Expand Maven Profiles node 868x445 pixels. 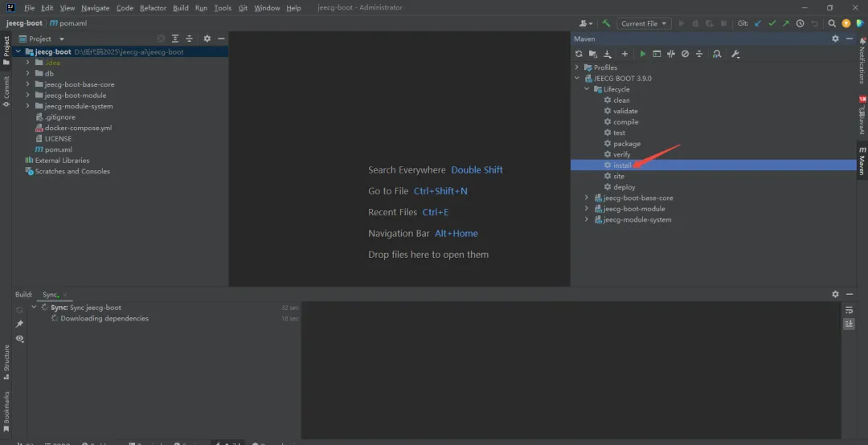coord(577,67)
